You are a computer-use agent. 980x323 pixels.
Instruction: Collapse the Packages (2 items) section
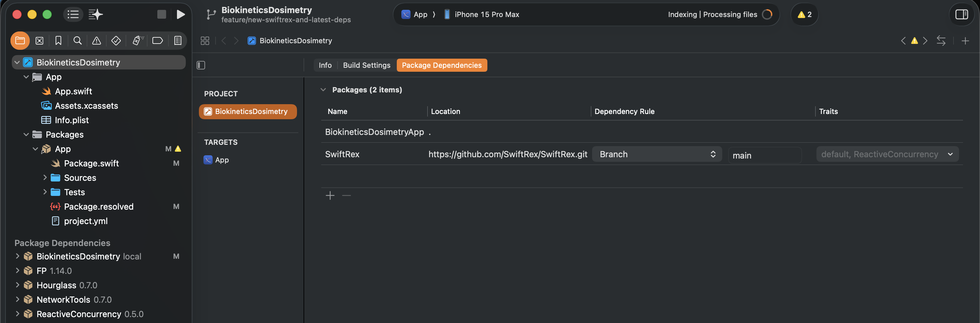coord(323,90)
